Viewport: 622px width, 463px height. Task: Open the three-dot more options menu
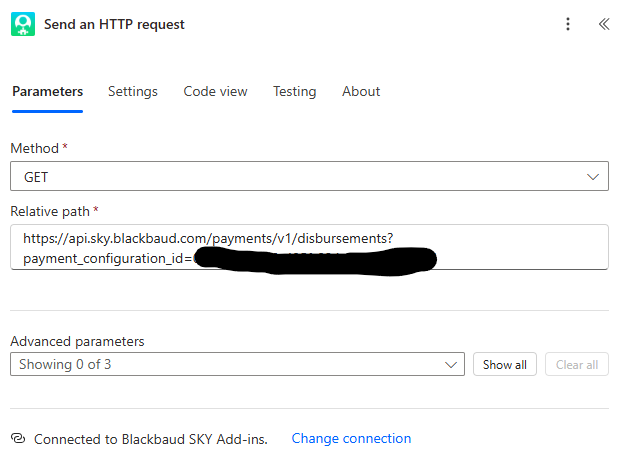tap(568, 24)
